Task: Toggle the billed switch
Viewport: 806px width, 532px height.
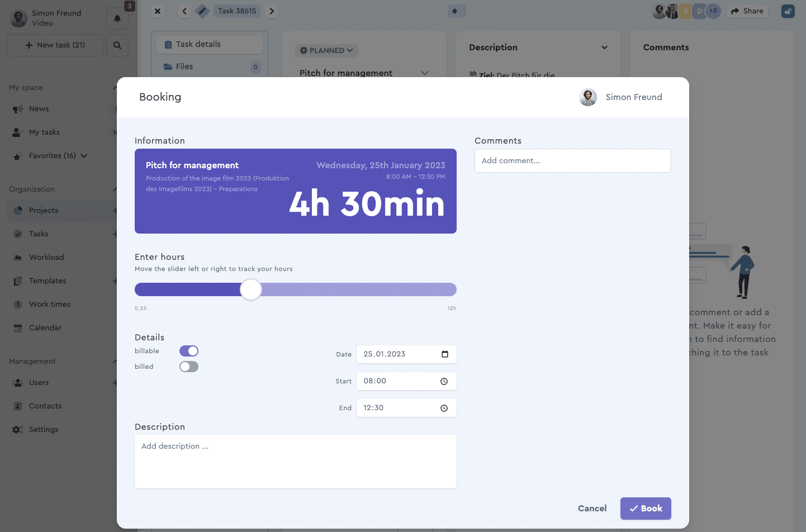Action: pos(189,367)
